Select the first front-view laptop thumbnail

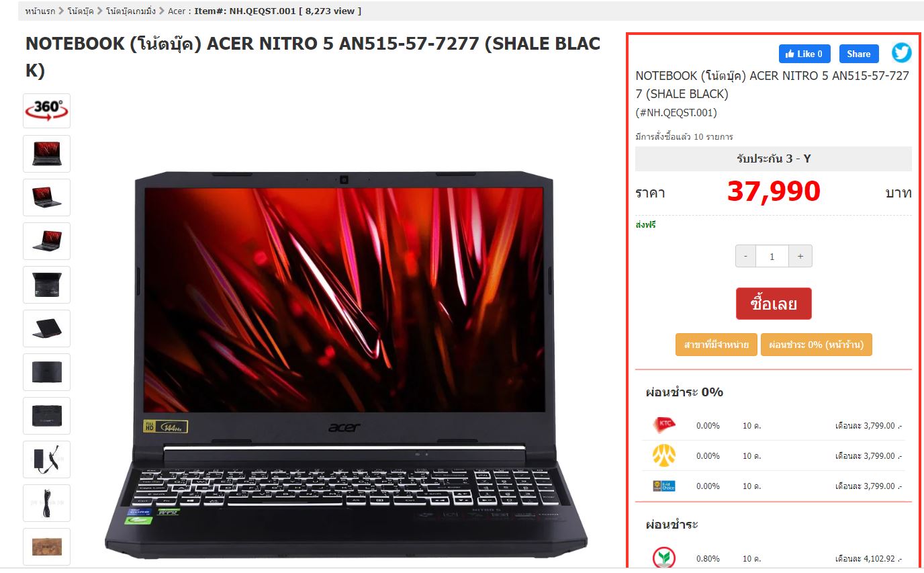tap(46, 154)
